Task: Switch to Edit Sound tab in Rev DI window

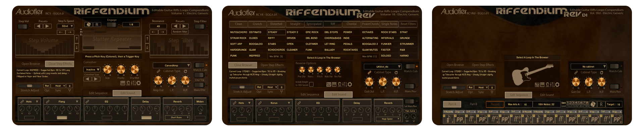Action: pyautogui.click(x=547, y=95)
